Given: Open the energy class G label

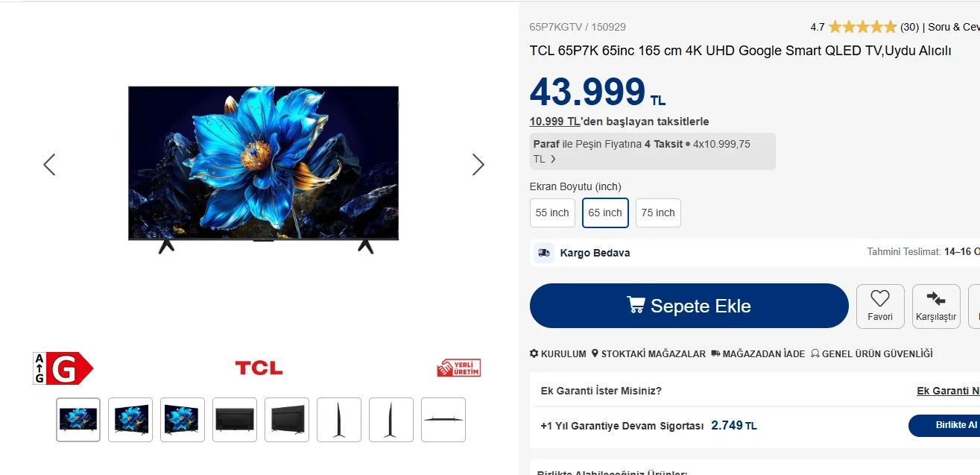Looking at the screenshot, I should (x=63, y=368).
